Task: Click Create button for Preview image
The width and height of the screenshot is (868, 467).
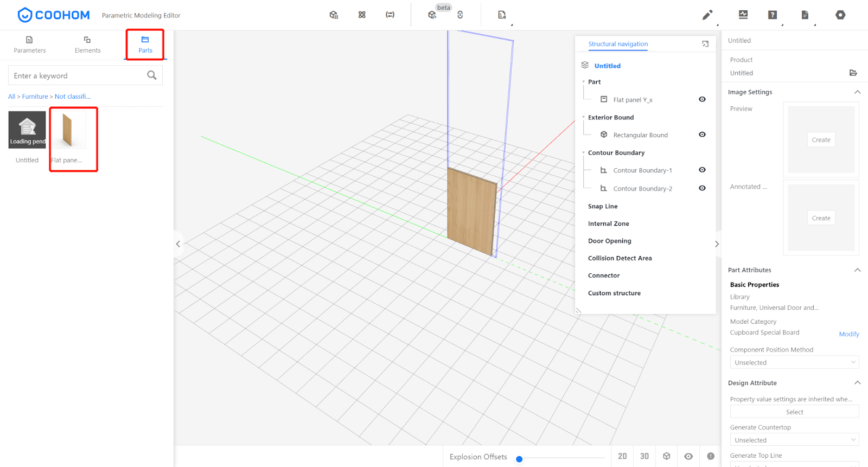Action: (x=821, y=140)
